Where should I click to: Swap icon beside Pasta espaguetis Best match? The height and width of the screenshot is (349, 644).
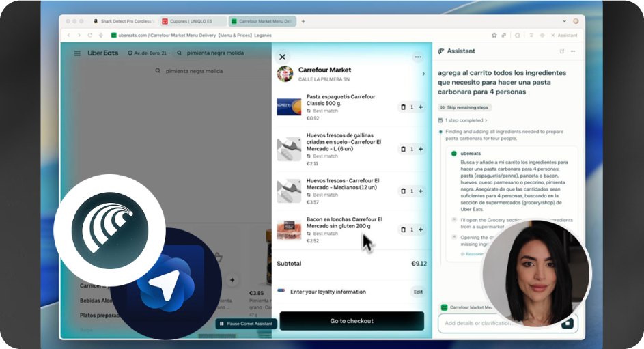(309, 111)
